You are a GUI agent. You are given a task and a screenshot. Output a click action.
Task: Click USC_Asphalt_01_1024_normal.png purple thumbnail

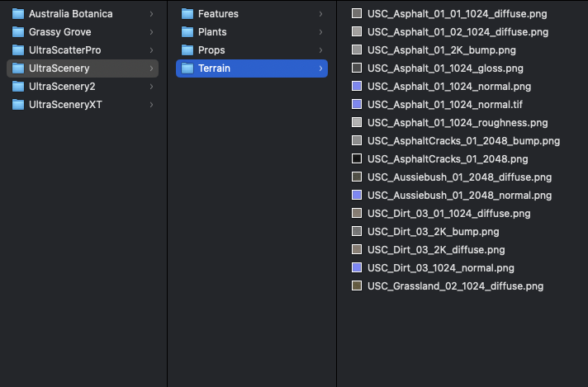coord(357,87)
